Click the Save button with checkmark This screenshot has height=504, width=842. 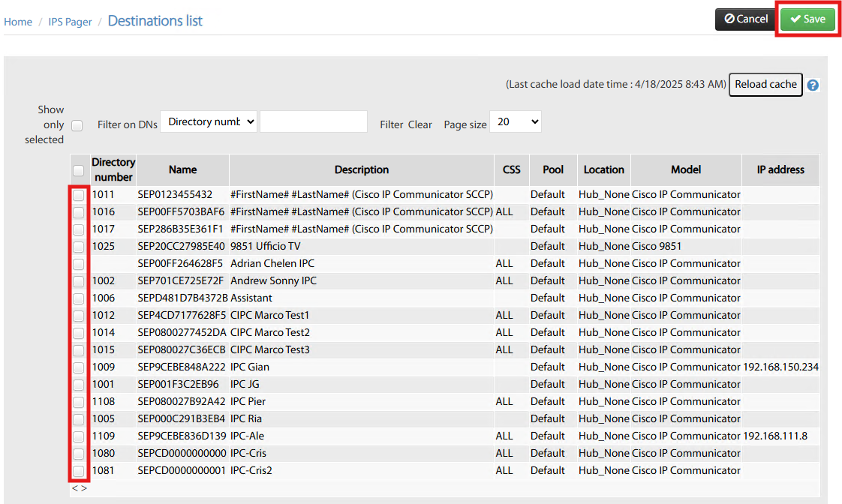807,19
